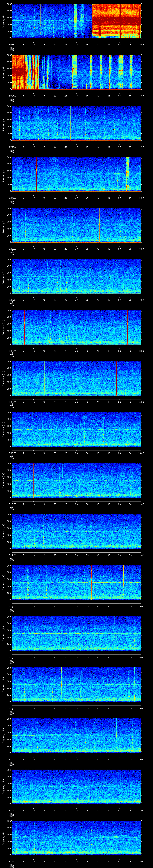Click the "8:13:00" time label

pos(12,657)
